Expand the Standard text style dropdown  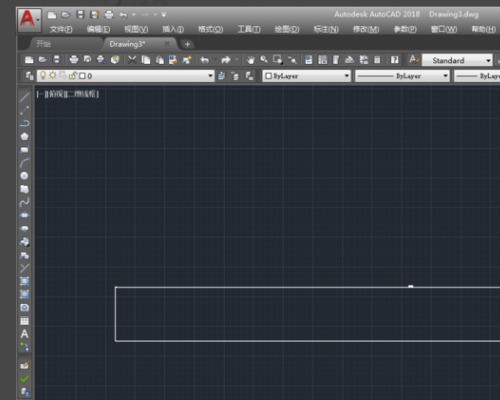[x=488, y=61]
